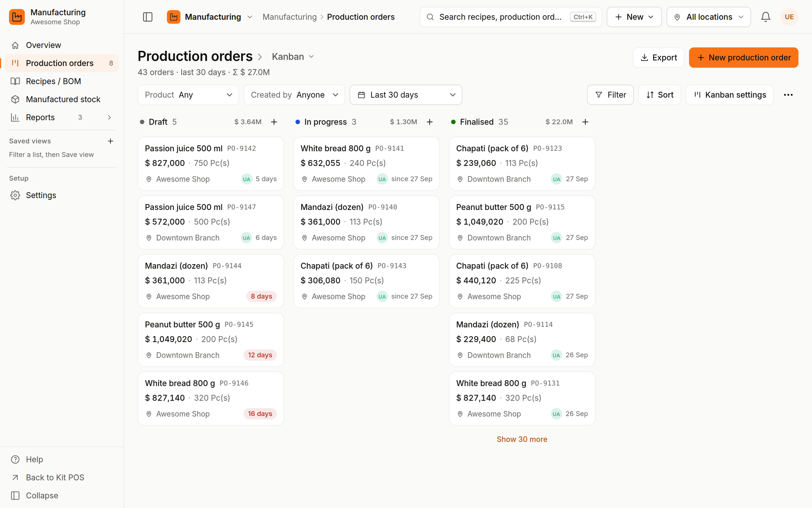Add a new saved view
The height and width of the screenshot is (508, 812).
(x=110, y=141)
